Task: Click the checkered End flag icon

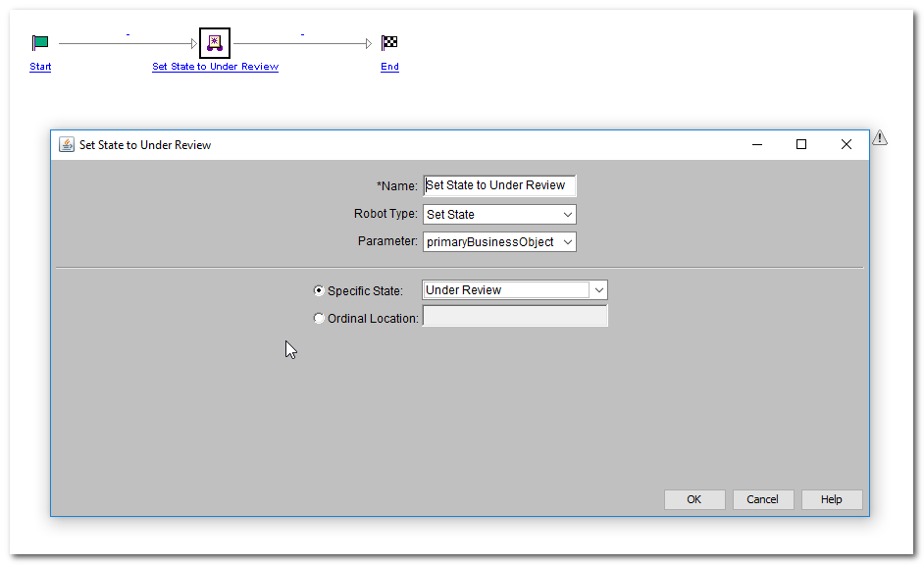Action: [x=389, y=43]
